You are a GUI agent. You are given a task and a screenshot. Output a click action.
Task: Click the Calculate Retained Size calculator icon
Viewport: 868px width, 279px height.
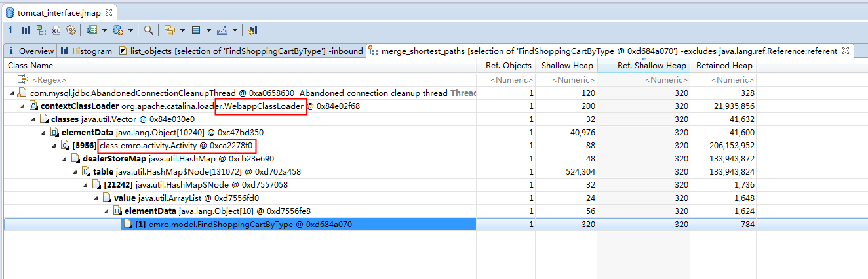[x=195, y=30]
